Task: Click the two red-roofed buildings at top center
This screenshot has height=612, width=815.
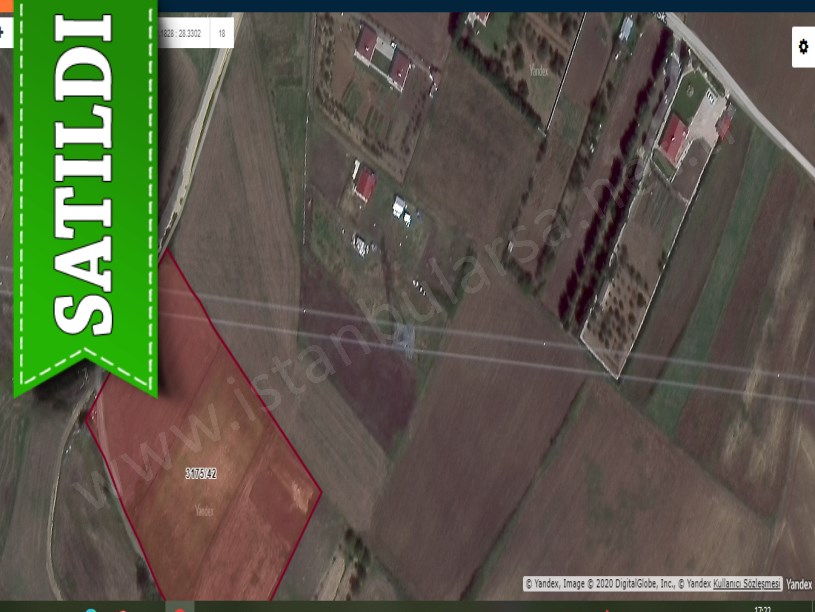Action: (383, 56)
